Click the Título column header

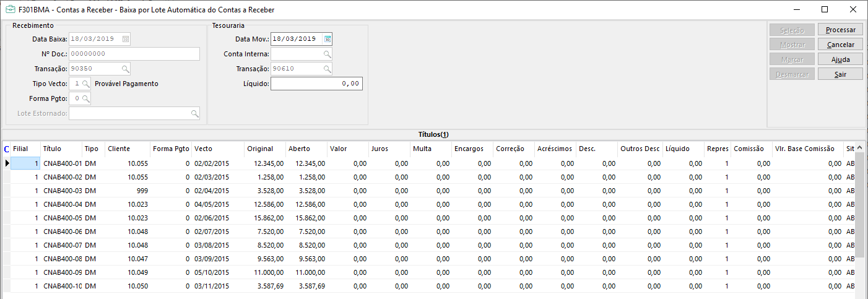pyautogui.click(x=61, y=149)
